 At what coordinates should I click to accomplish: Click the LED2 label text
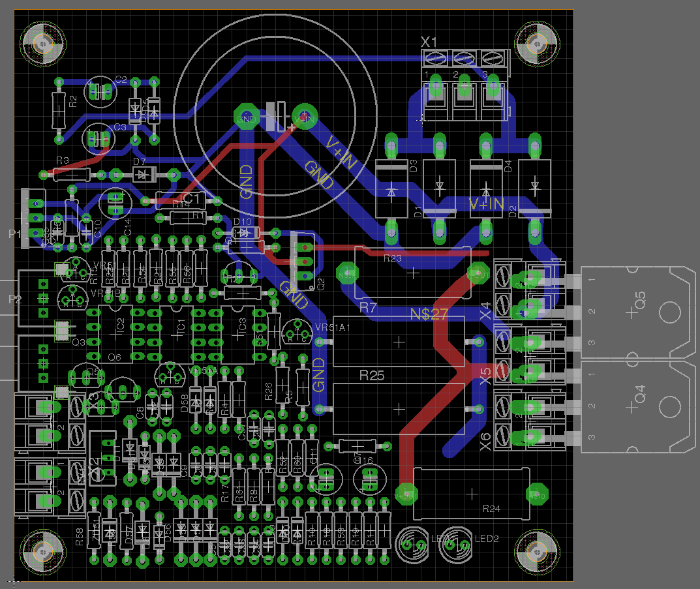487,539
